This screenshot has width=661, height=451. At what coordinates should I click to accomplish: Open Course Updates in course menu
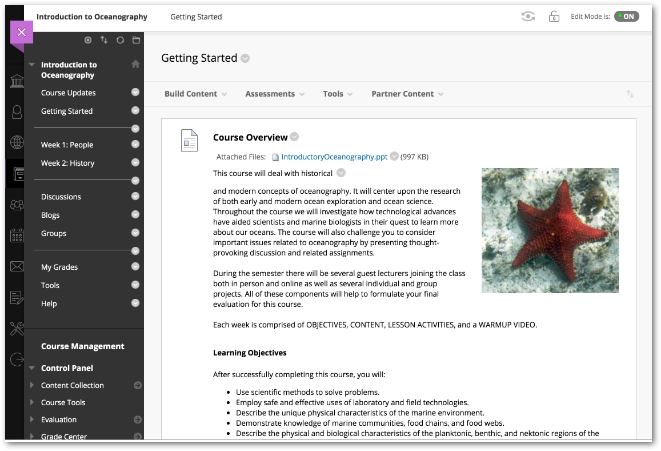[x=68, y=93]
